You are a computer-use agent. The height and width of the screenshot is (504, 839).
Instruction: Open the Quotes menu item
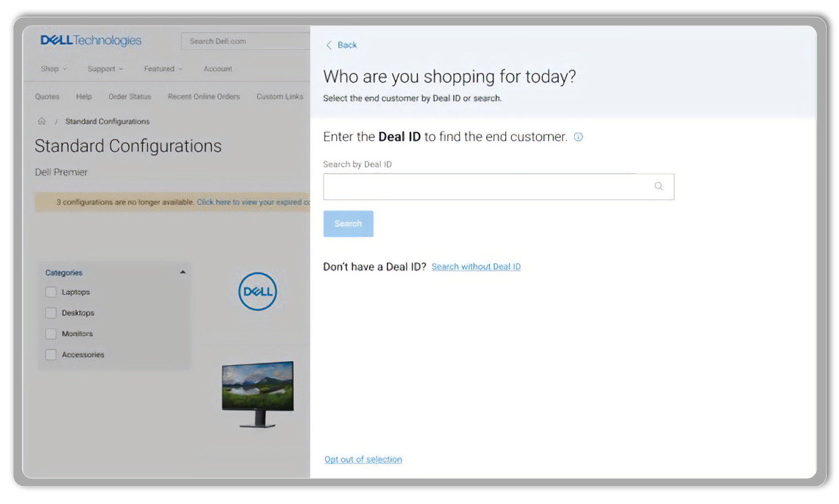point(47,96)
